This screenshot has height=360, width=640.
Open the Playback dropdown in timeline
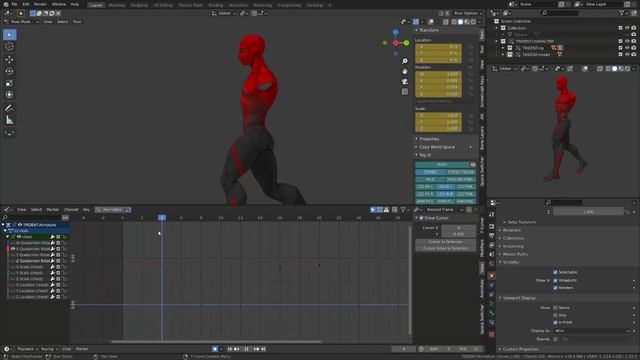tap(27, 349)
